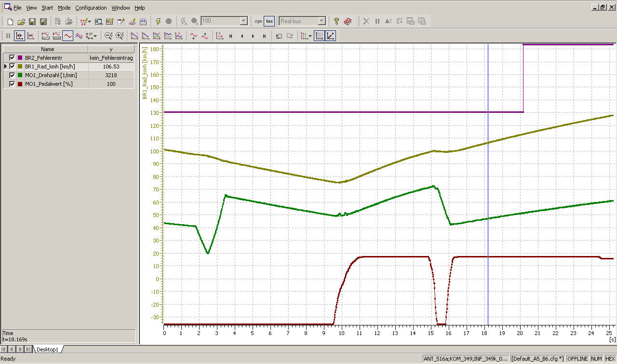Open Help via the yellow question mark icon
617x364 pixels.
pyautogui.click(x=336, y=21)
